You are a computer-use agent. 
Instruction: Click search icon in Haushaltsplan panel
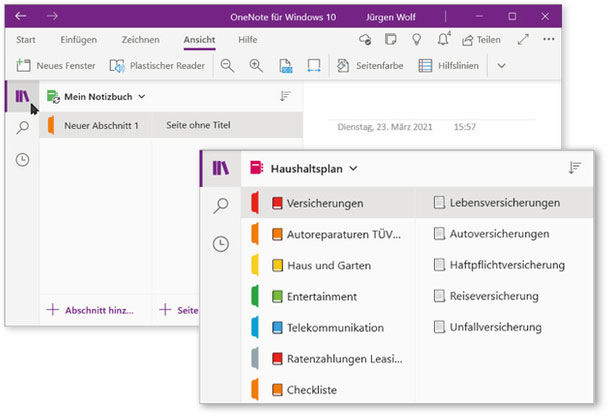coord(221,205)
